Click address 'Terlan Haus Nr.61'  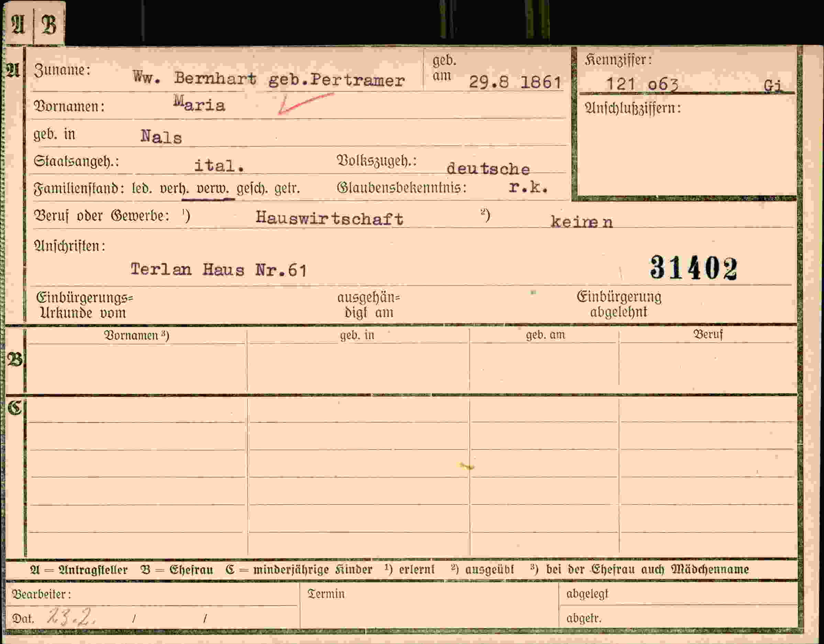pyautogui.click(x=219, y=270)
